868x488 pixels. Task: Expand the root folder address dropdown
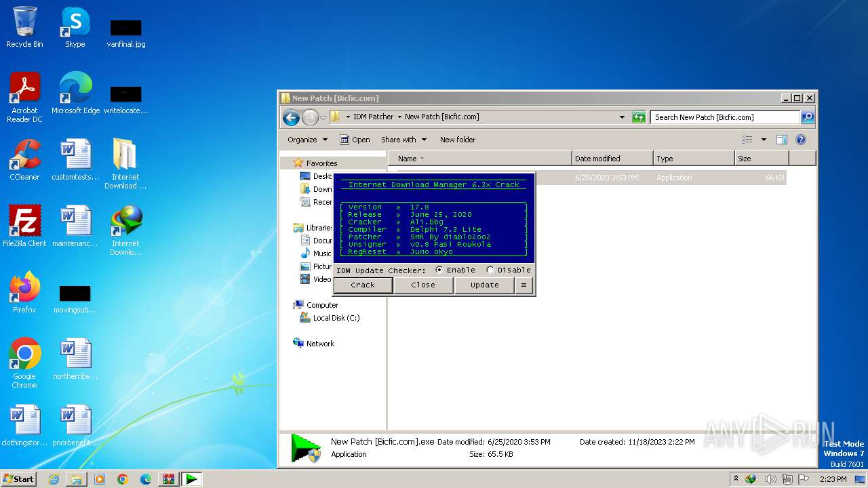click(x=348, y=117)
